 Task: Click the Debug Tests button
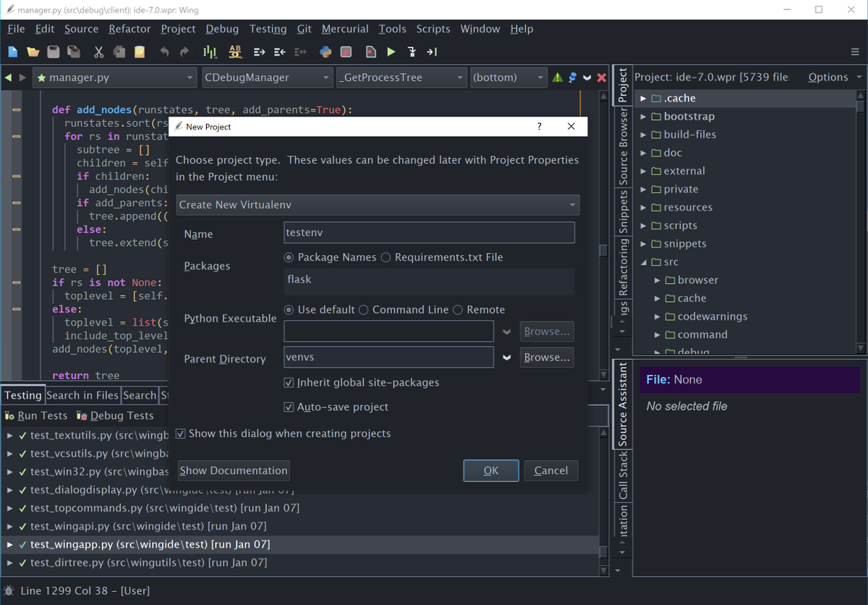[x=115, y=415]
